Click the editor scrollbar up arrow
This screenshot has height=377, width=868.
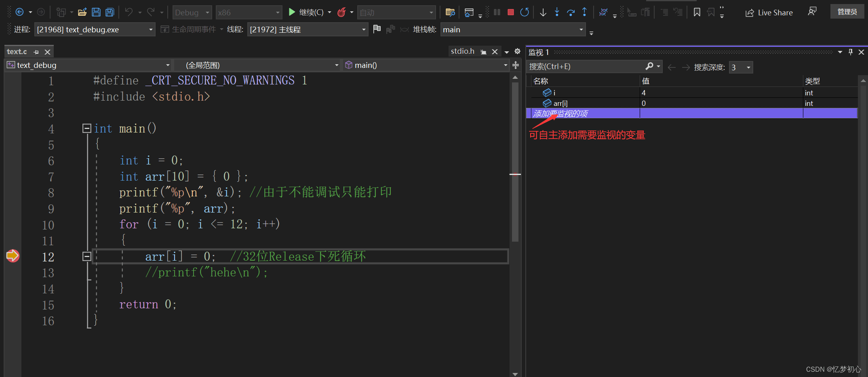click(x=515, y=77)
